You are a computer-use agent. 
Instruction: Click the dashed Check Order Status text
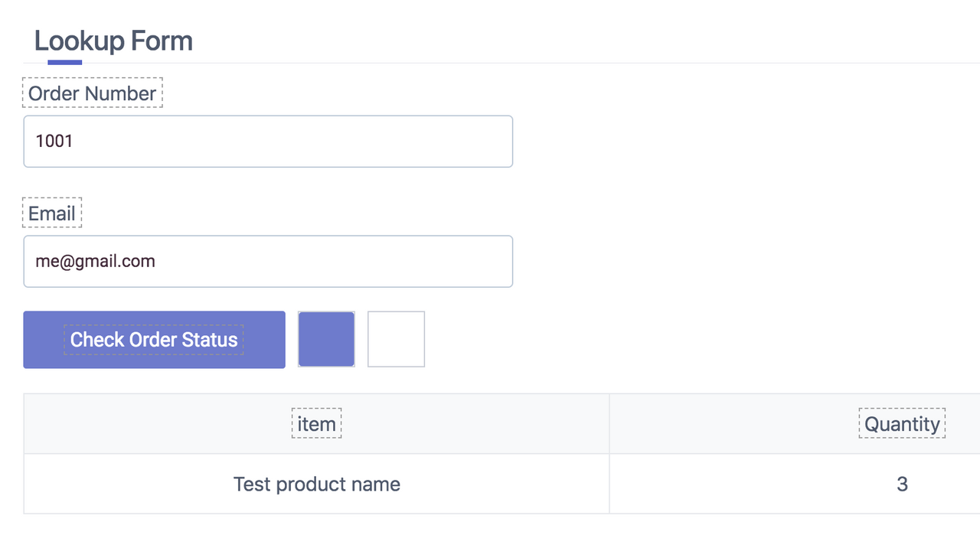click(154, 340)
